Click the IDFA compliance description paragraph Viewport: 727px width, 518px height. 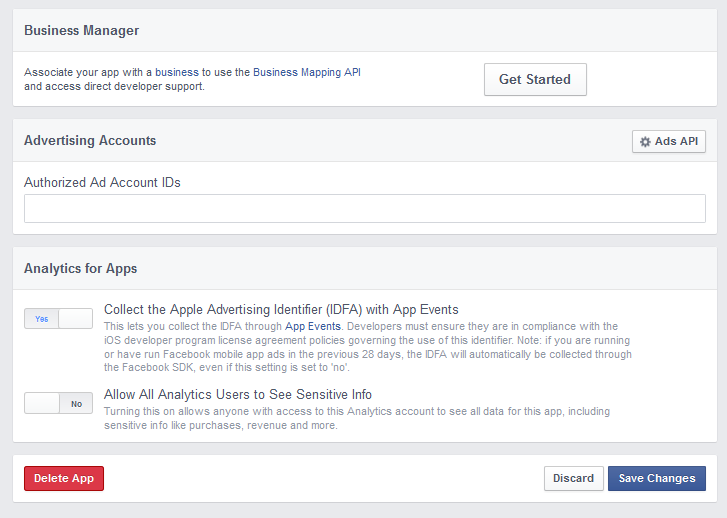[368, 347]
